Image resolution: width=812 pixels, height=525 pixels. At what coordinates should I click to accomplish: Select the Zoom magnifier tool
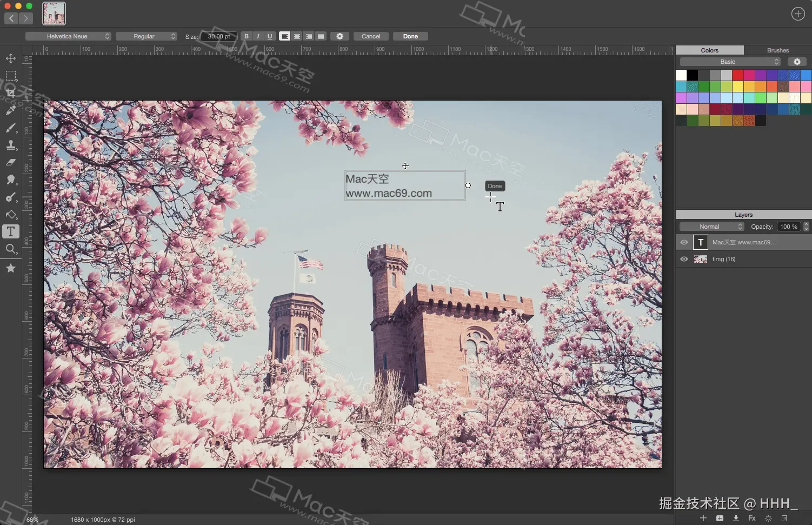coord(11,249)
